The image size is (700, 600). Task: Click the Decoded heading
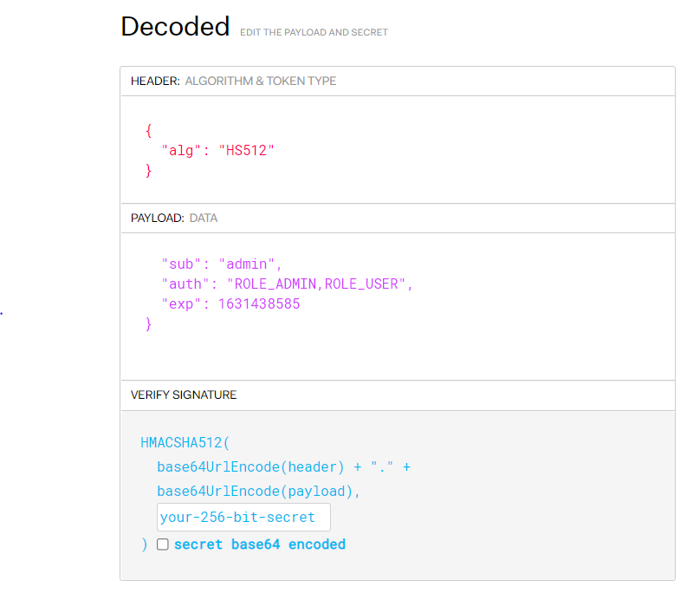pyautogui.click(x=175, y=26)
